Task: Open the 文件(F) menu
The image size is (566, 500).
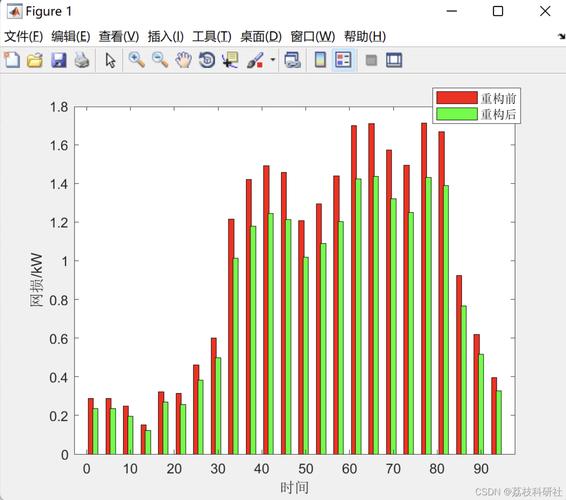Action: (x=23, y=36)
